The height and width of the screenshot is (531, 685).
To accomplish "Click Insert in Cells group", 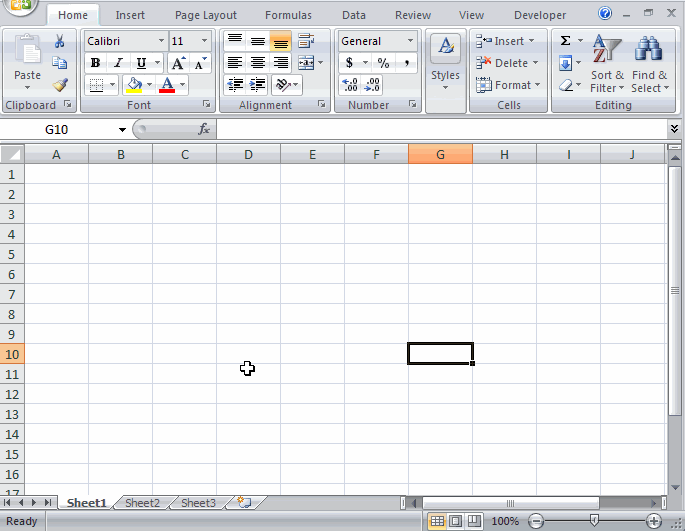I will click(505, 41).
